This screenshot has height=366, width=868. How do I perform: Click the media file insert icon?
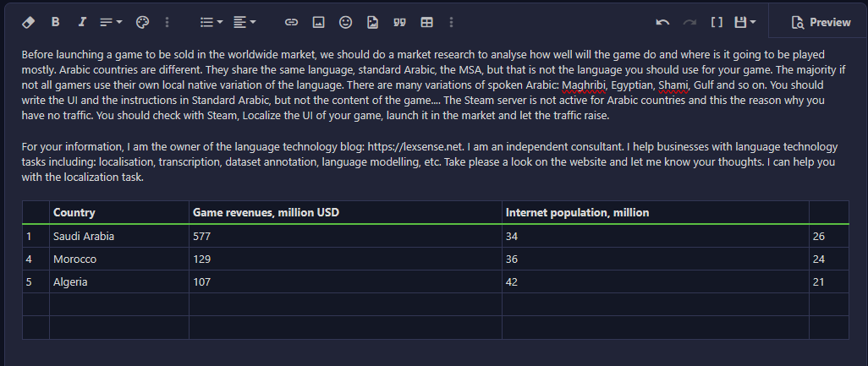pos(372,22)
